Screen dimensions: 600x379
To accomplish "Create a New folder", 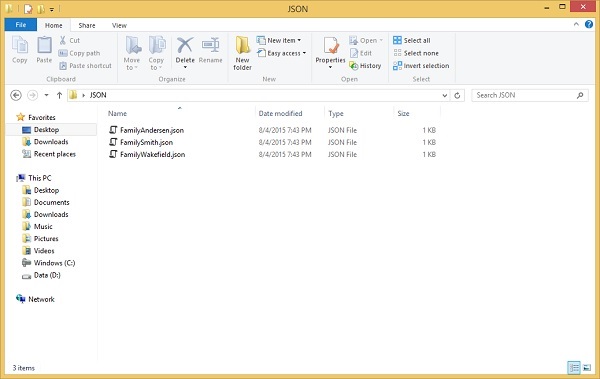I will pyautogui.click(x=243, y=53).
